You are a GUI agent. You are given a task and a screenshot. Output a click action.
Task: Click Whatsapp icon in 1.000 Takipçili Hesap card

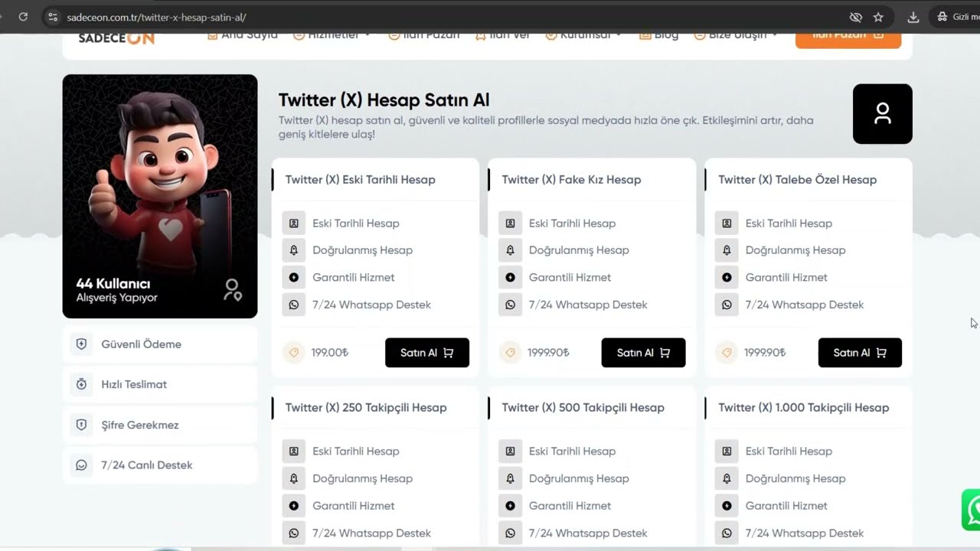click(x=727, y=533)
